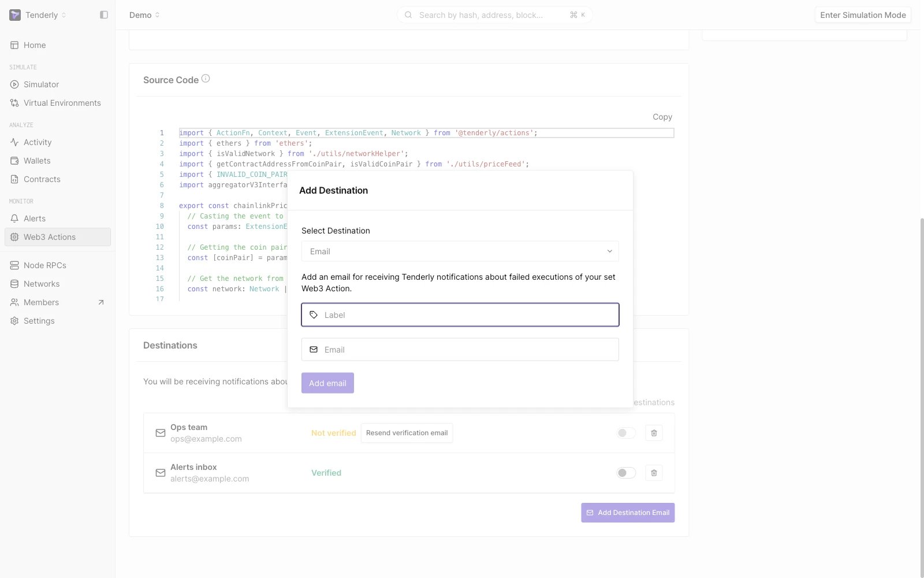Click the search magnifier icon

[x=408, y=15]
